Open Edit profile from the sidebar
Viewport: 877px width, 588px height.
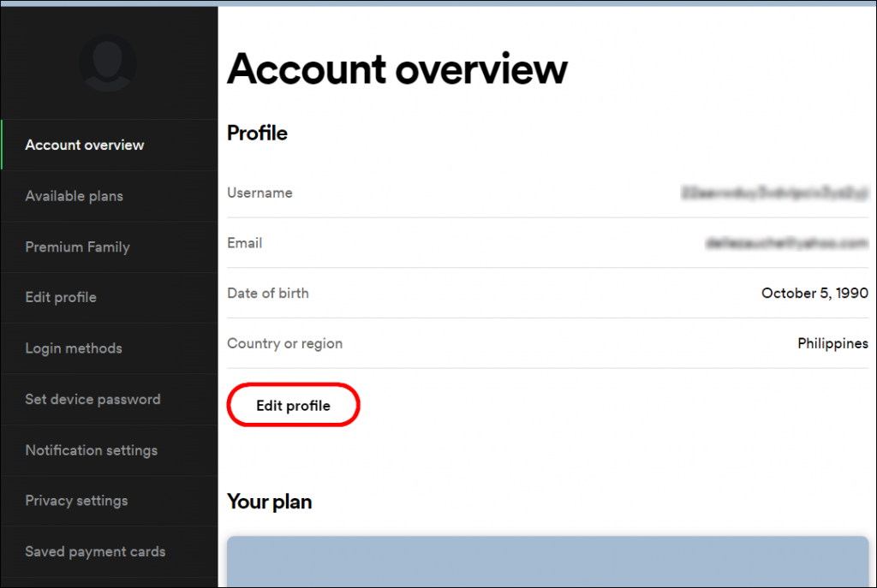tap(61, 298)
